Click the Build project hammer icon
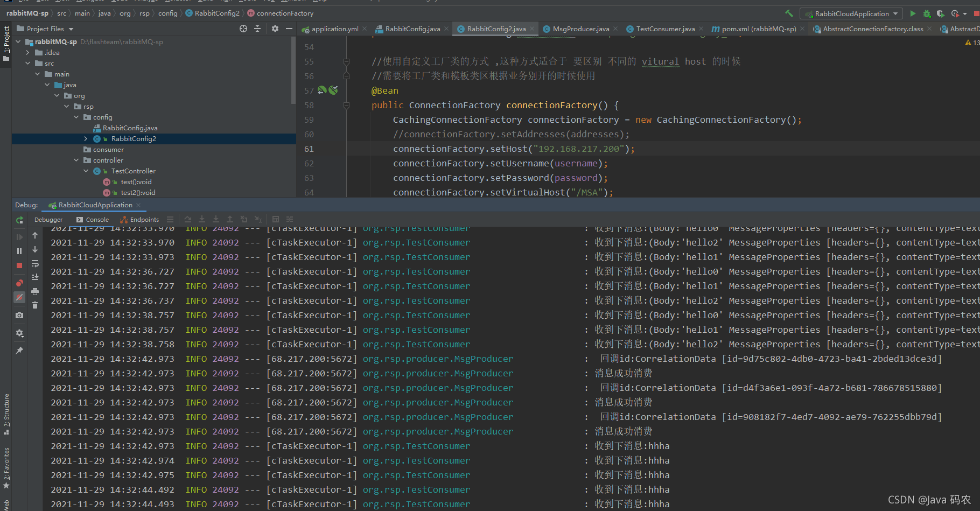Viewport: 980px width, 511px height. tap(789, 13)
